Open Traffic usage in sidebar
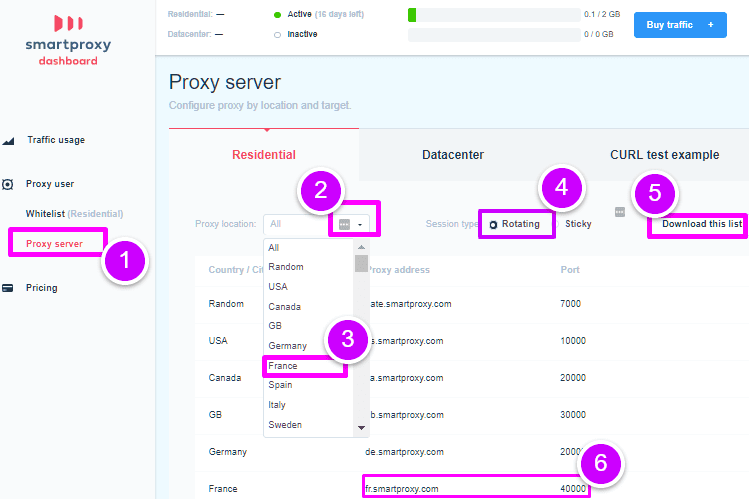749x499 pixels. pyautogui.click(x=56, y=140)
